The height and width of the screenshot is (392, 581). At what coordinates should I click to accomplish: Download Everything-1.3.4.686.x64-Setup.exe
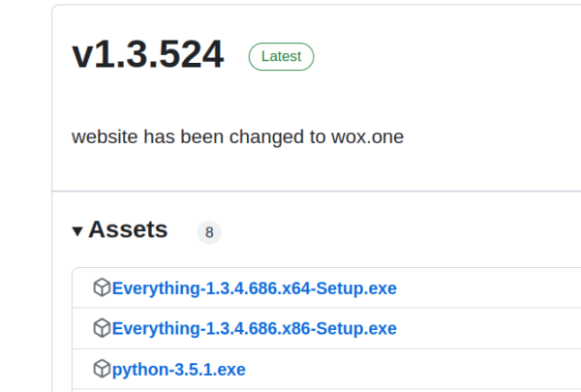(x=254, y=288)
